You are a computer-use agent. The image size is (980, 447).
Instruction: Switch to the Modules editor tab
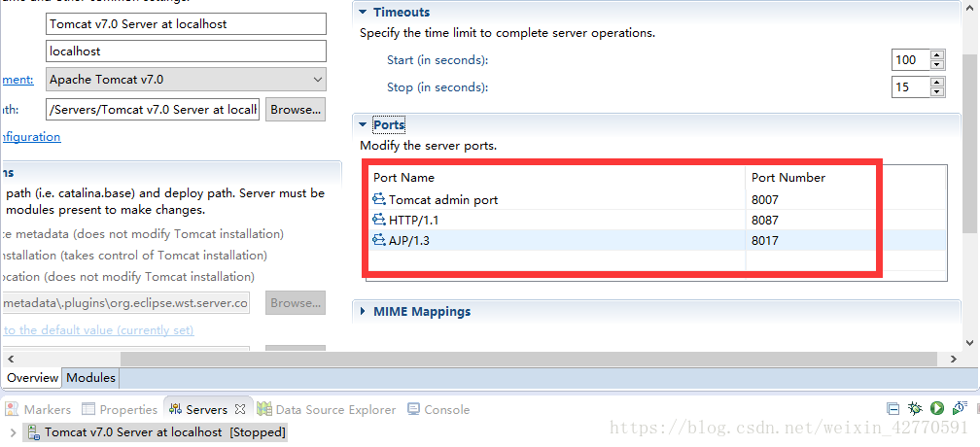tap(90, 378)
